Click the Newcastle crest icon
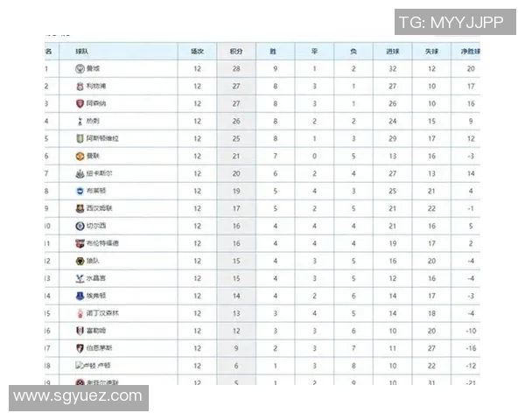The width and height of the screenshot is (525, 420). 79,173
